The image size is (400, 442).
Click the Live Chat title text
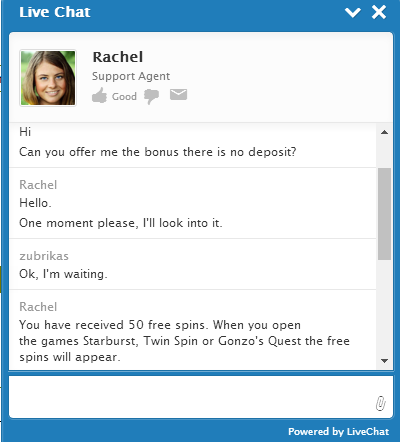(x=55, y=12)
